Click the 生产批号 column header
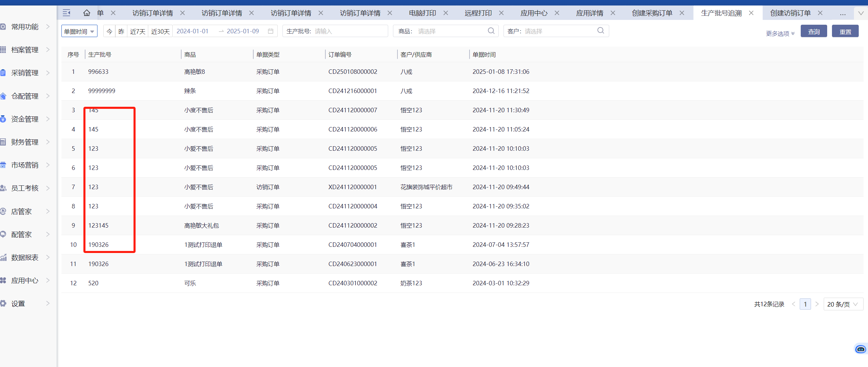Viewport: 868px width, 367px height. [100, 55]
